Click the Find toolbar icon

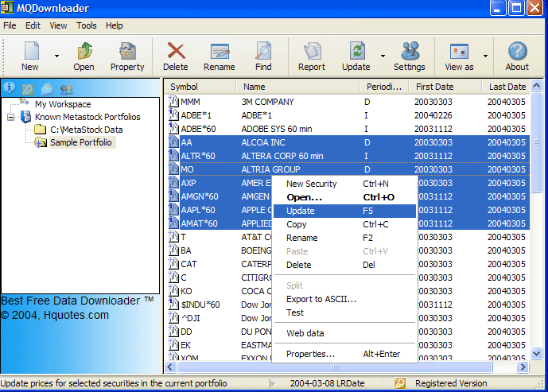coord(263,51)
